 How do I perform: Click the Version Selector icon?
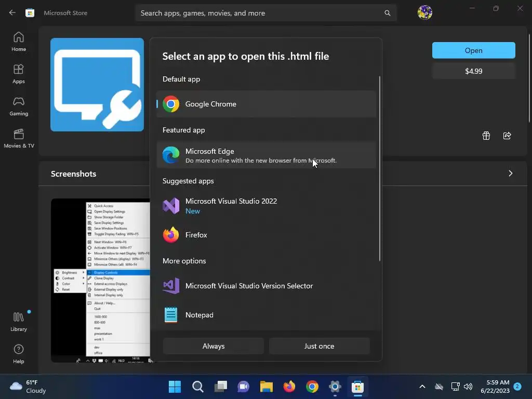[171, 286]
